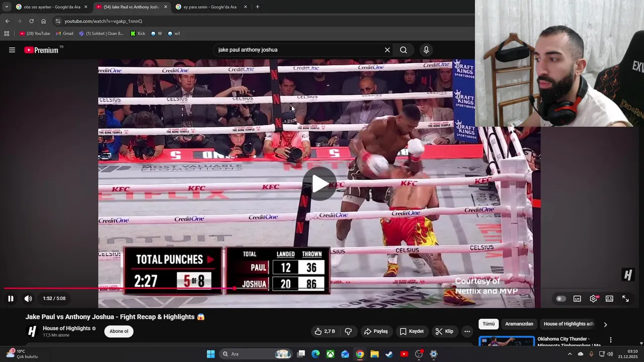Show hidden system tray icons chevron
This screenshot has width=644, height=362.
(570, 354)
